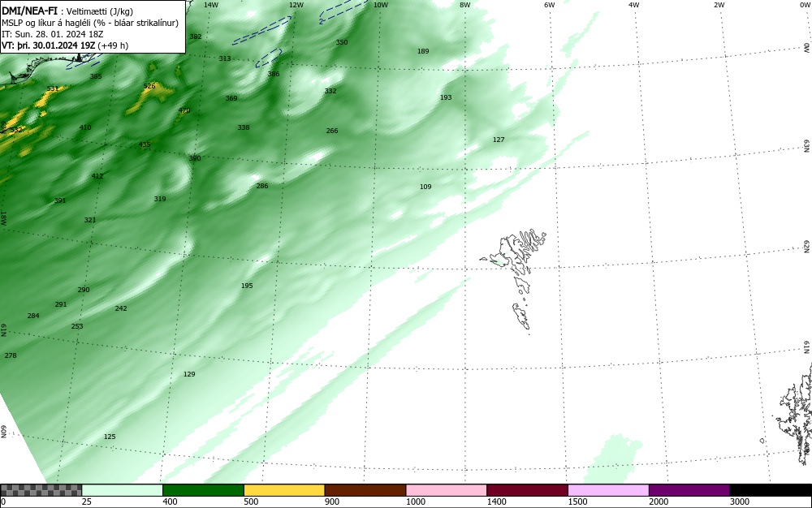Click the DMI/NEA-FI title text

[29, 11]
